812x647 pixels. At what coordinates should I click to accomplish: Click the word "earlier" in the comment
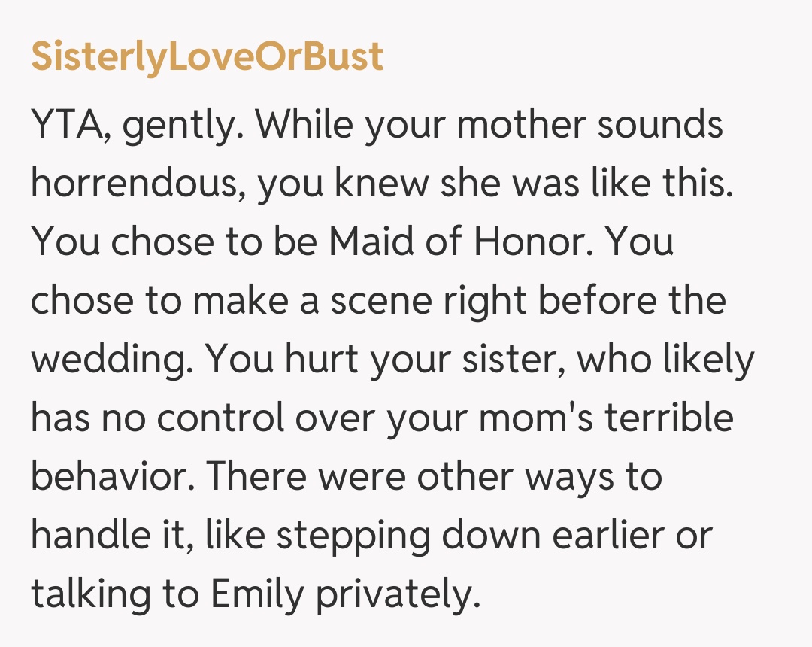(x=606, y=536)
